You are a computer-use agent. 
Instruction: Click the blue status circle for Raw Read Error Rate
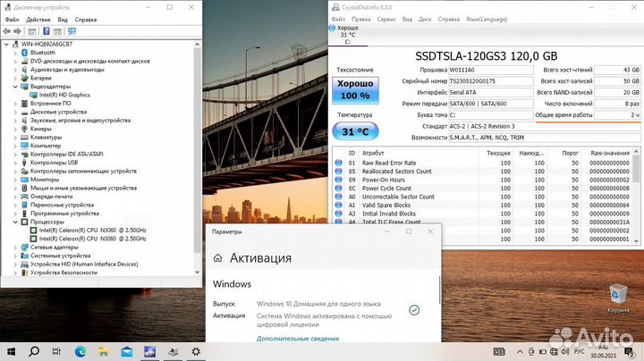[338, 163]
